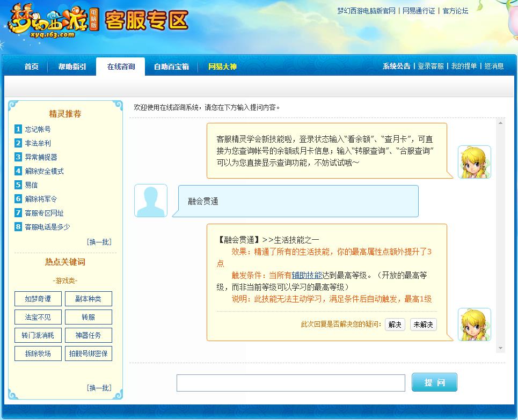The image size is (518, 420).
Task: Click the user avatar beside 融会贯通 message
Action: tap(151, 201)
